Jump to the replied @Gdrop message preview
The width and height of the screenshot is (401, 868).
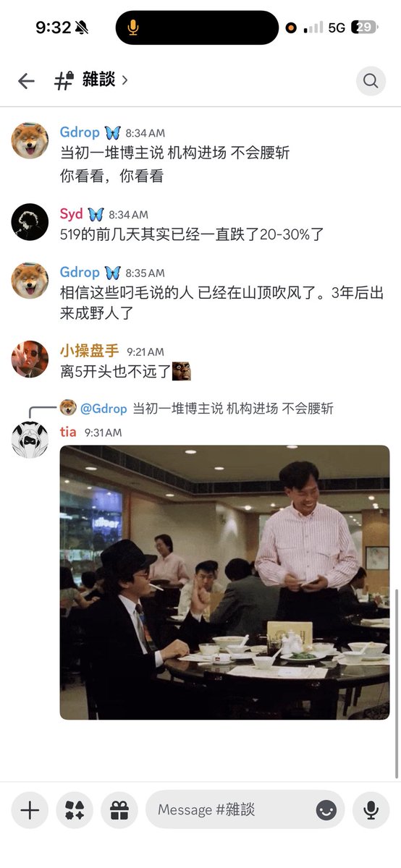click(x=206, y=409)
